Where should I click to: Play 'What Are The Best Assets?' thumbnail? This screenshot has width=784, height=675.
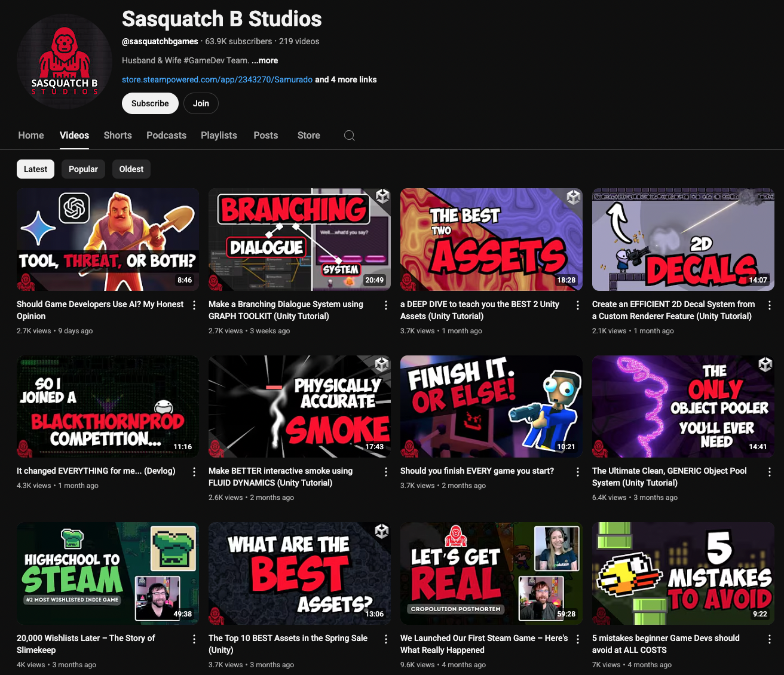299,573
